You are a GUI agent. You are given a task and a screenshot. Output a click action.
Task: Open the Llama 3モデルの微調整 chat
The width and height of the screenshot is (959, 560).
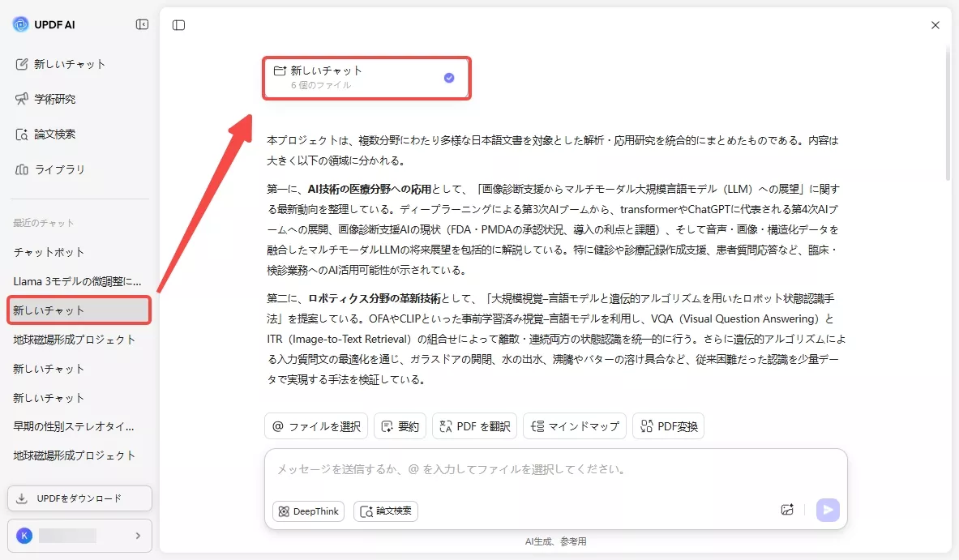point(78,280)
